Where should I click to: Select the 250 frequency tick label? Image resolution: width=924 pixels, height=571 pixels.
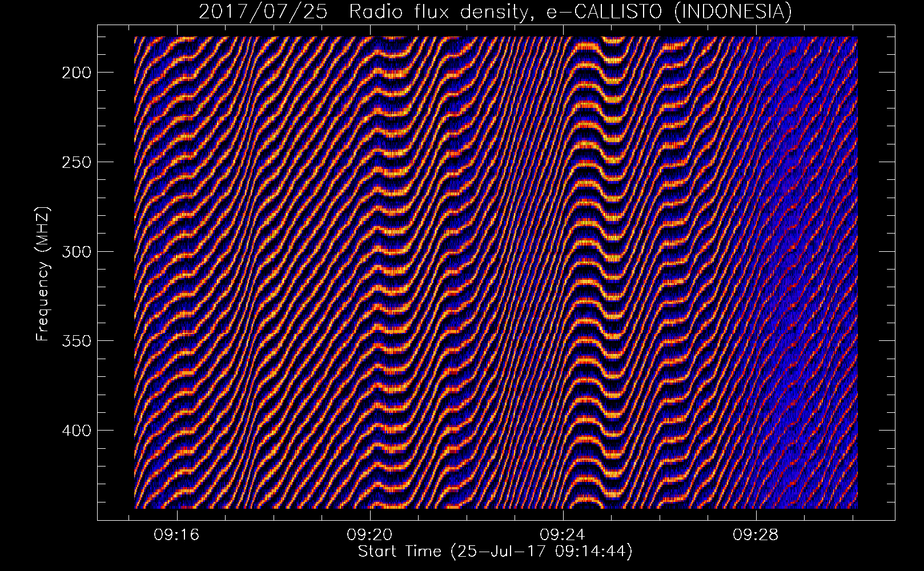[x=76, y=162]
